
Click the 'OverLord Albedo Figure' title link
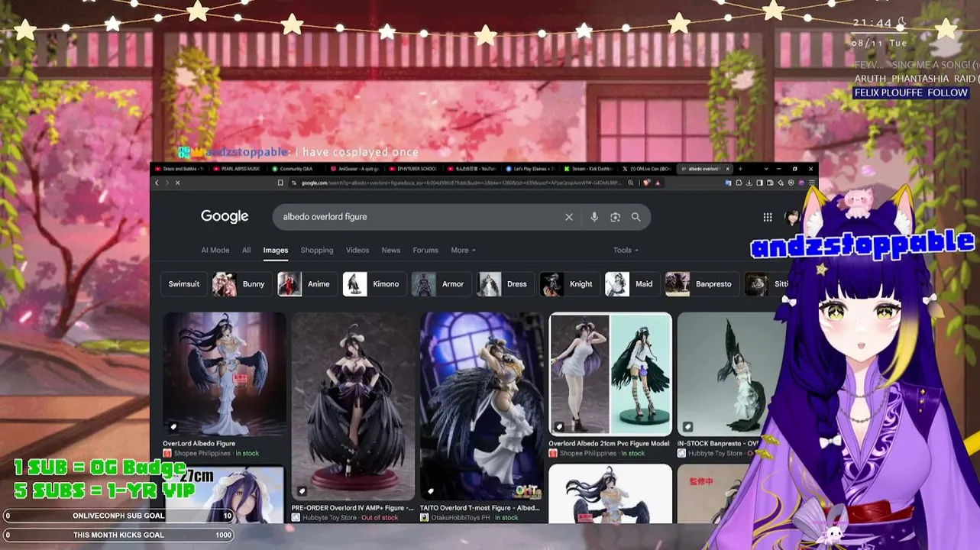coord(199,444)
